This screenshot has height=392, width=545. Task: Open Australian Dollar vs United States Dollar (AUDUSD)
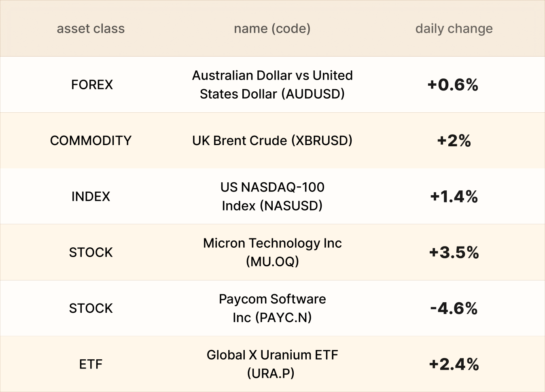272,84
